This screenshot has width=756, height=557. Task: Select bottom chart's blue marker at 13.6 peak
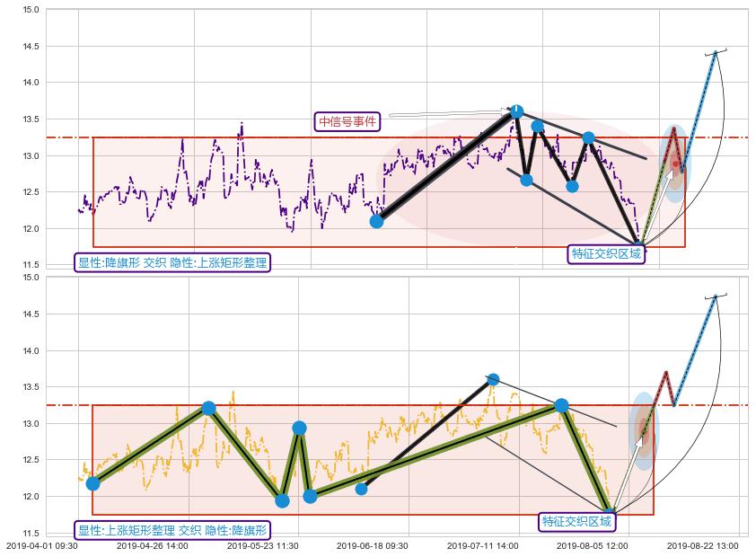coord(493,379)
